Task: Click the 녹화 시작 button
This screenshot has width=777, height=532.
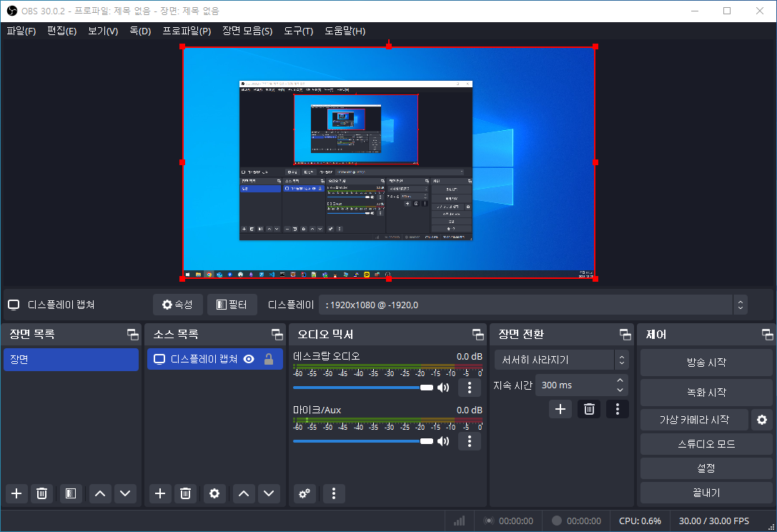Action: coord(706,393)
